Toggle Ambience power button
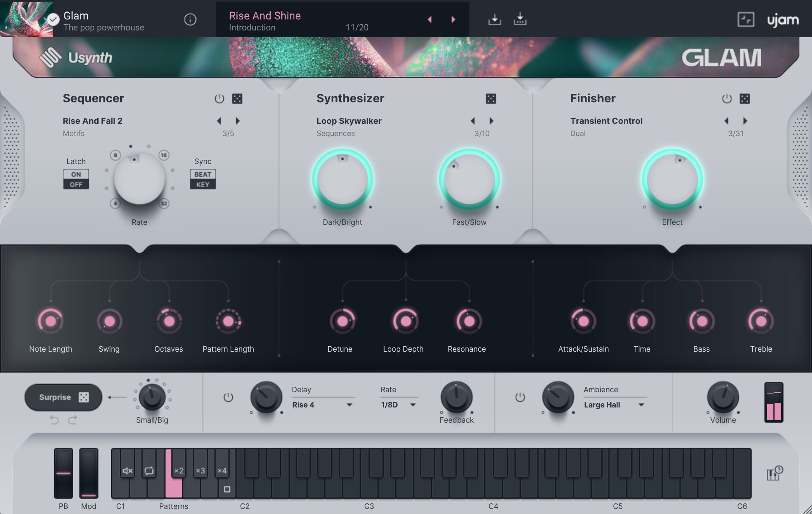The height and width of the screenshot is (514, 812). point(520,397)
